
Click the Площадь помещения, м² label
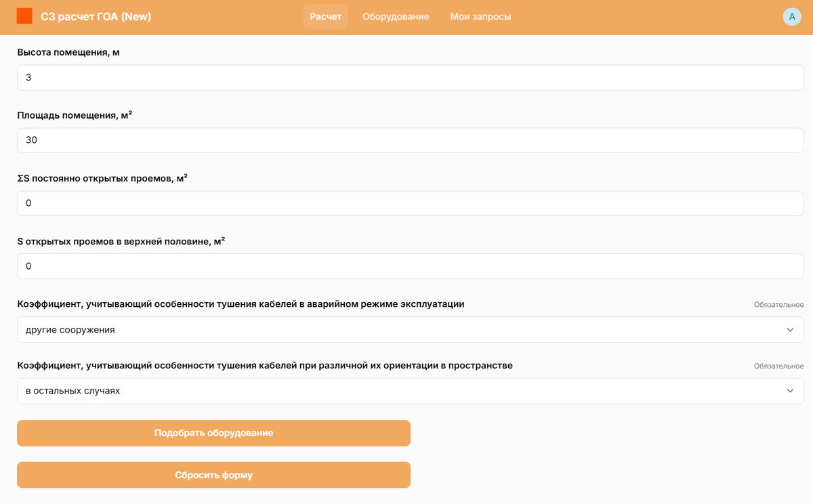pyautogui.click(x=75, y=115)
